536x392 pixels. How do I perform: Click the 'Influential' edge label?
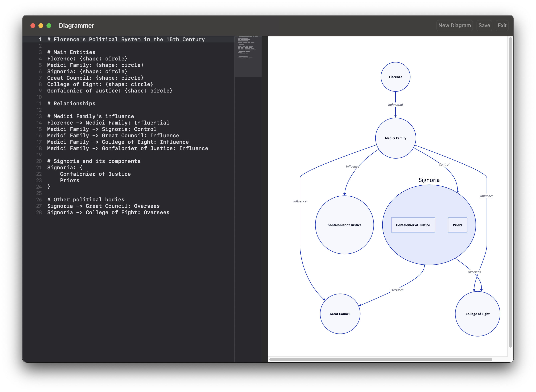coord(395,105)
